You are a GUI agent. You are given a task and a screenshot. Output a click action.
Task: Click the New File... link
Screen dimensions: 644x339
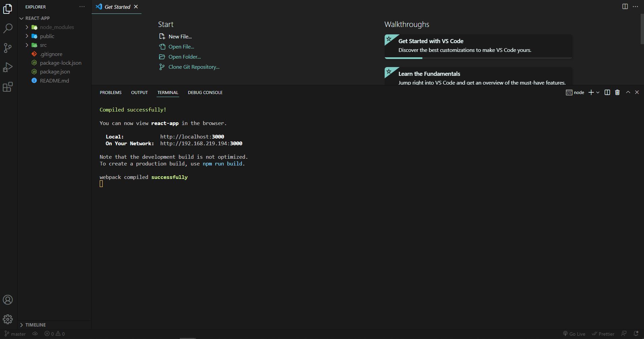click(x=175, y=36)
